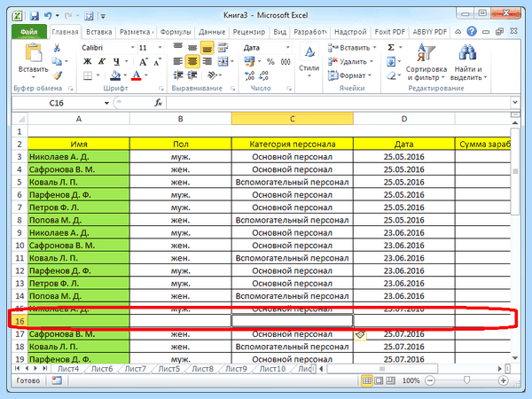
Task: Select the Format Painter brush
Action: (x=57, y=75)
